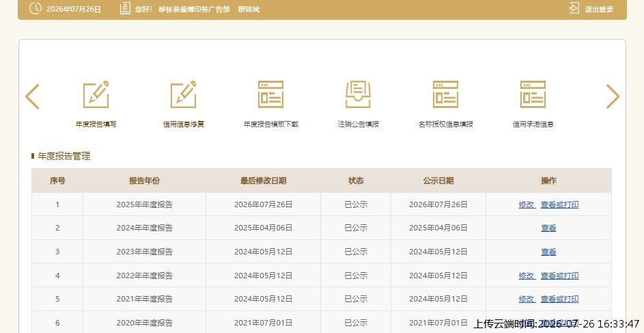Click the right carousel arrow
The width and height of the screenshot is (644, 333).
coord(613,96)
